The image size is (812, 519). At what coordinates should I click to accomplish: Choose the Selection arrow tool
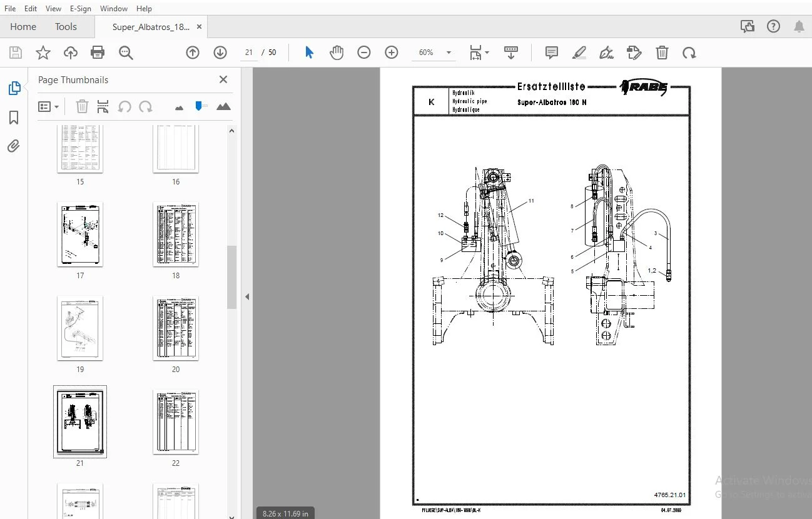click(309, 53)
